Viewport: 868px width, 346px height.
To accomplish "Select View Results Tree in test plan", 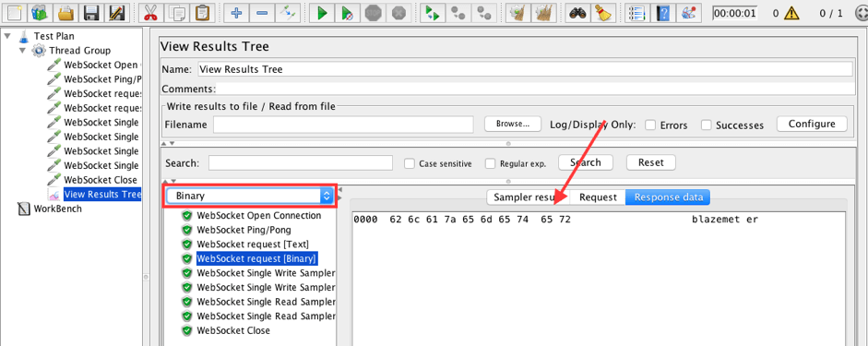I will 101,195.
